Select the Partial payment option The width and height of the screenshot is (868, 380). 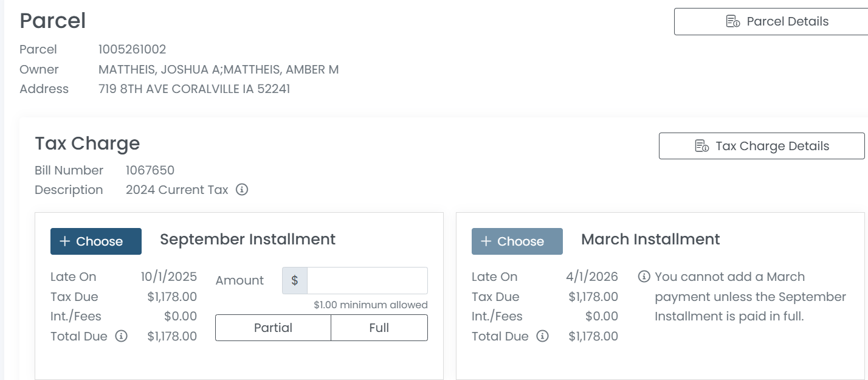(x=273, y=328)
